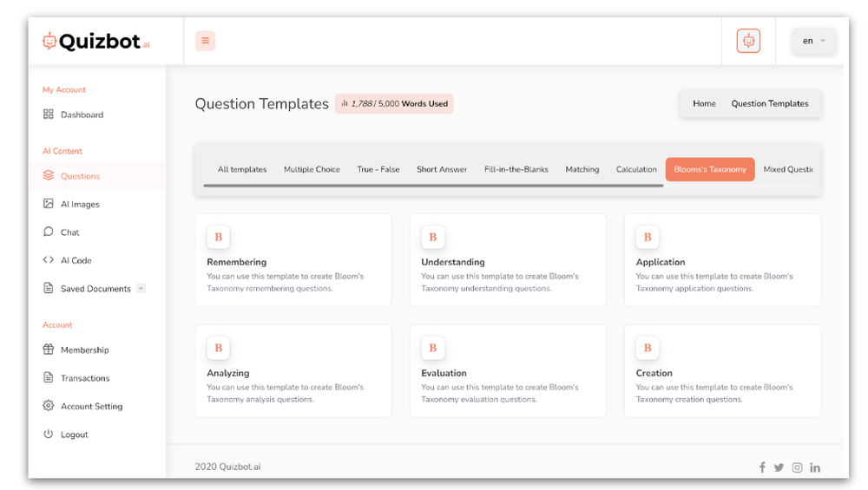Viewport: 868px width, 490px height.
Task: Select the All templates tab
Action: pos(242,169)
